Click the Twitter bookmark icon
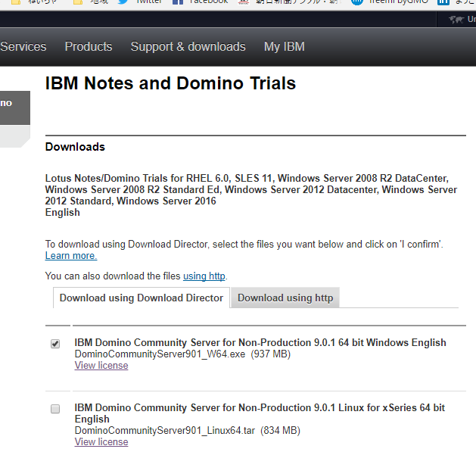476x449 pixels. 123,2
